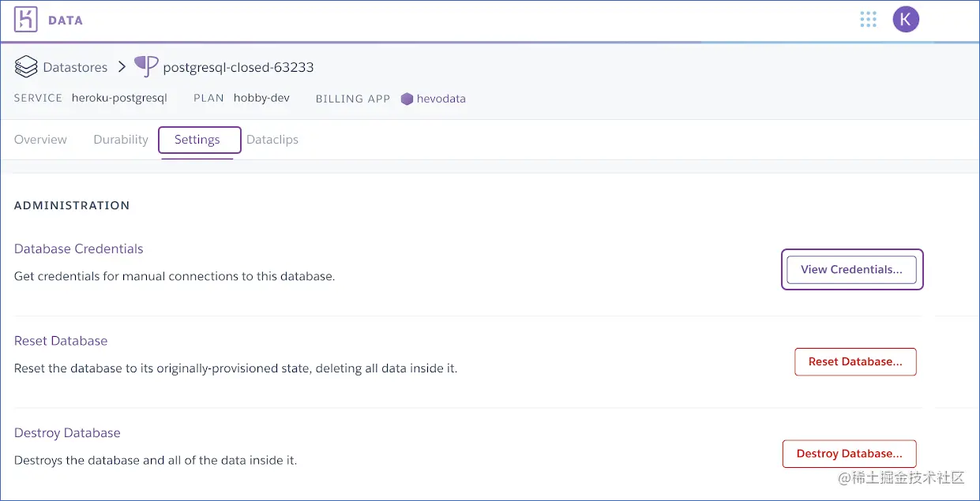Viewport: 980px width, 501px height.
Task: Click the hevodata hexagon icon
Action: pyautogui.click(x=406, y=99)
